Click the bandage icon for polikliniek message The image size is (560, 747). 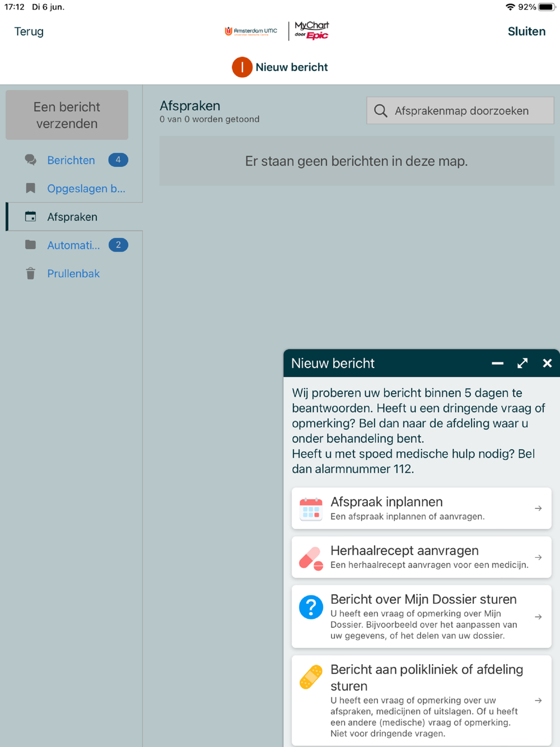(311, 677)
